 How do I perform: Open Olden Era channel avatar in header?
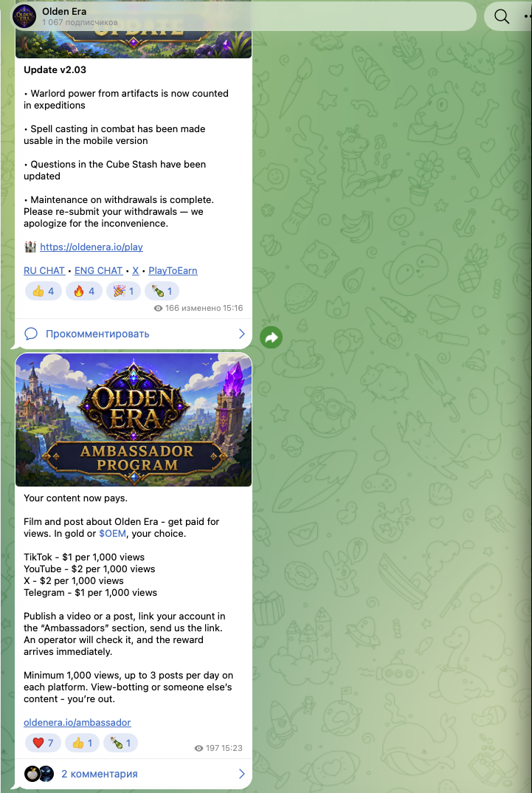pyautogui.click(x=24, y=16)
